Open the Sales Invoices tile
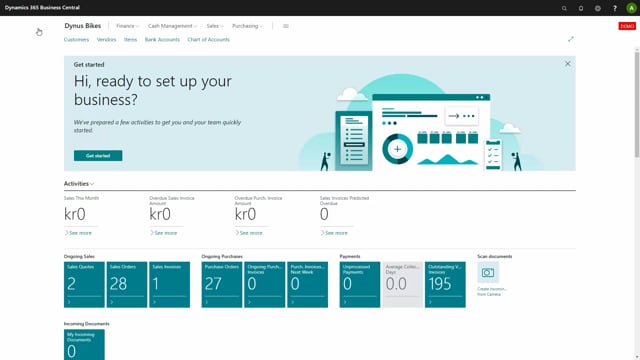This screenshot has height=360, width=640. pyautogui.click(x=169, y=284)
